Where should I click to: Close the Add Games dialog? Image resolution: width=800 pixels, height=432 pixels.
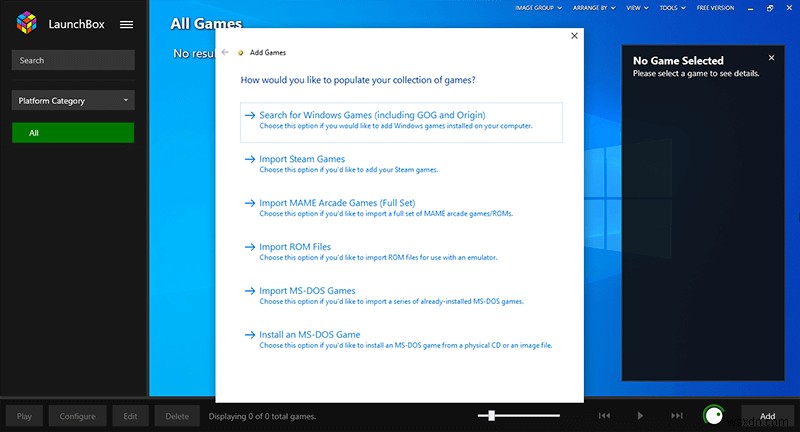click(x=574, y=36)
